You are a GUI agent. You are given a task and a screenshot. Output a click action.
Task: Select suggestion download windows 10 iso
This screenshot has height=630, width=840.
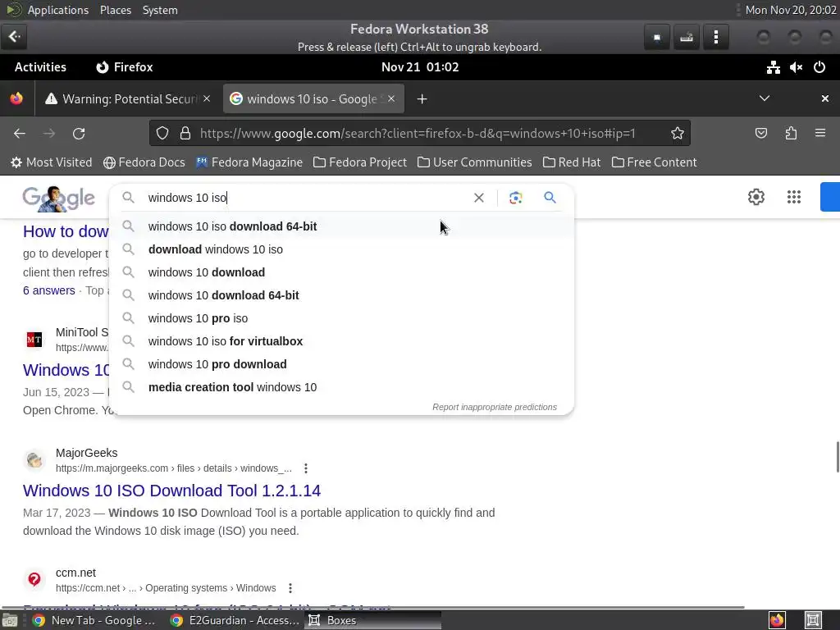(342, 249)
